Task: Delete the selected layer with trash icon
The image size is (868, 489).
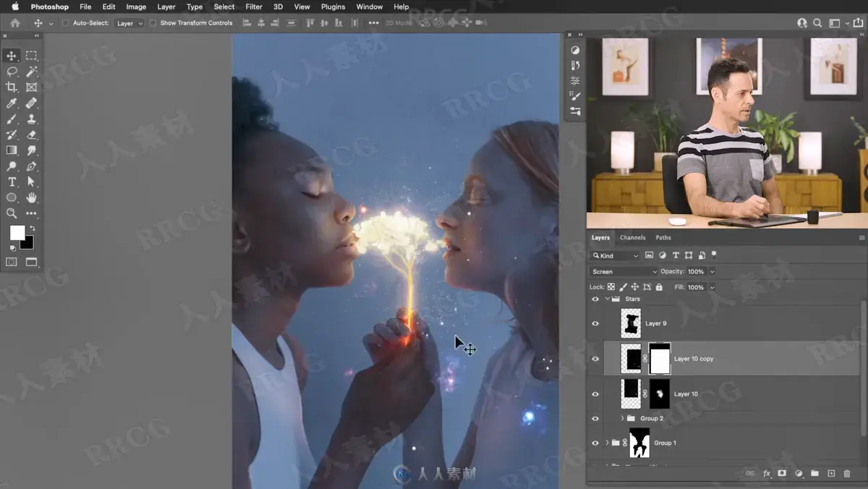Action: coord(847,474)
